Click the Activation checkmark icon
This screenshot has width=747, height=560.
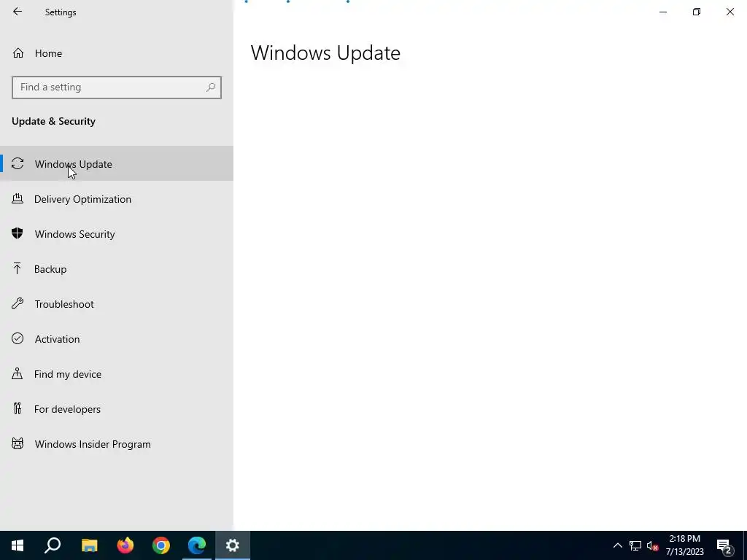pos(18,338)
